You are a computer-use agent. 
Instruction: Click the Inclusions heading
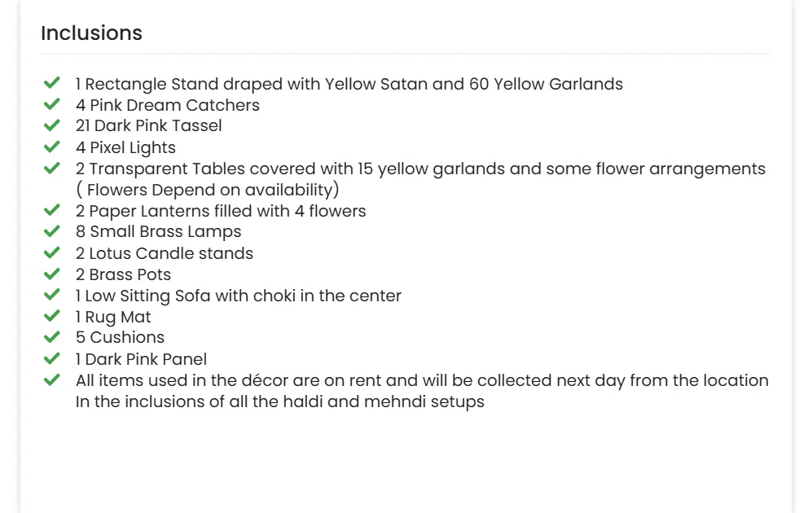point(91,33)
